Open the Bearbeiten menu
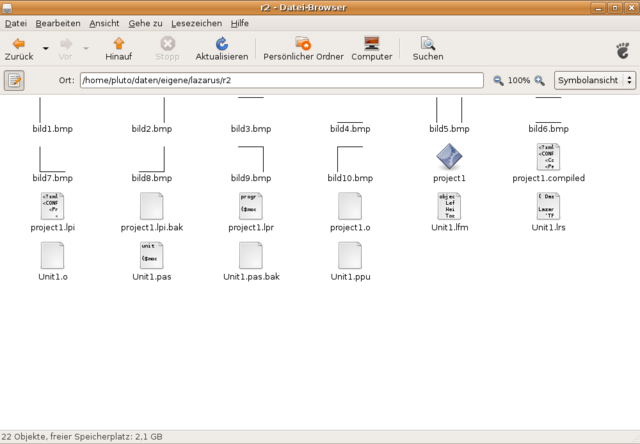 [x=58, y=22]
